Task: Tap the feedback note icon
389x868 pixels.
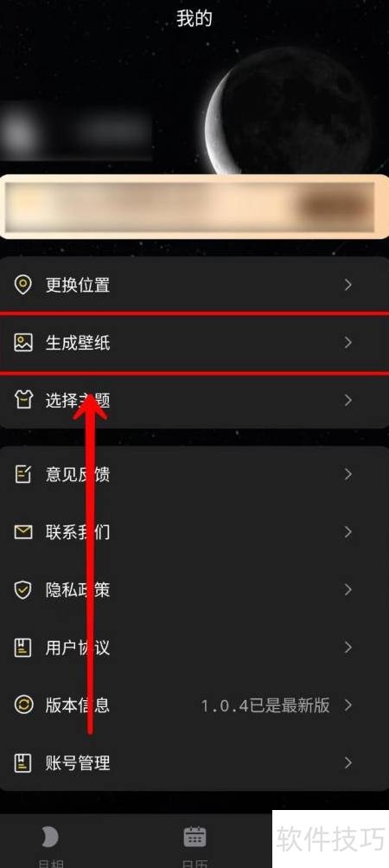Action: tap(22, 474)
